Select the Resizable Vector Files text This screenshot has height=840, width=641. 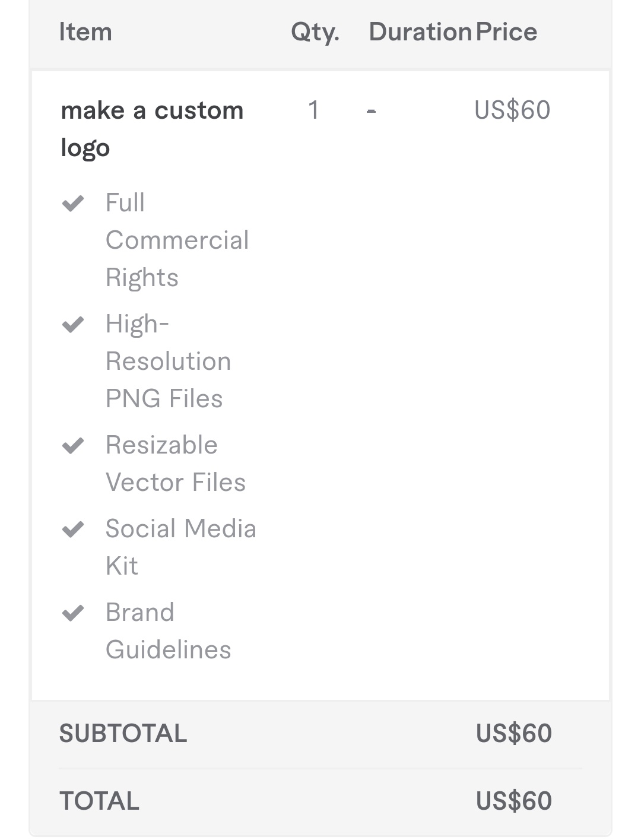tap(175, 464)
